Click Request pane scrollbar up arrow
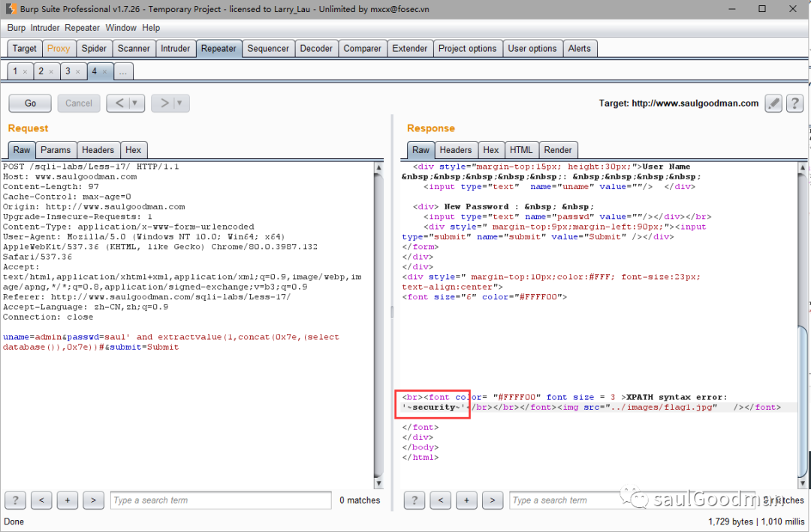 point(378,167)
